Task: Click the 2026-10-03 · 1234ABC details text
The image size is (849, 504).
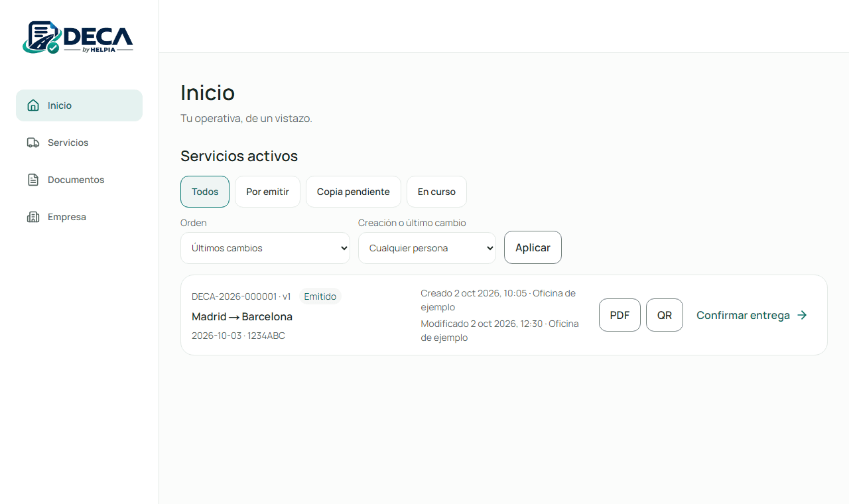Action: [239, 336]
